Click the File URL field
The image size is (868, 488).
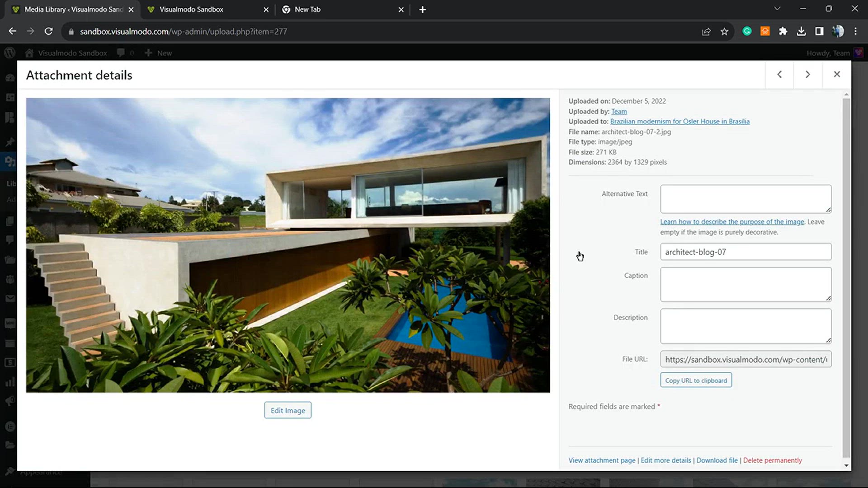pos(745,360)
